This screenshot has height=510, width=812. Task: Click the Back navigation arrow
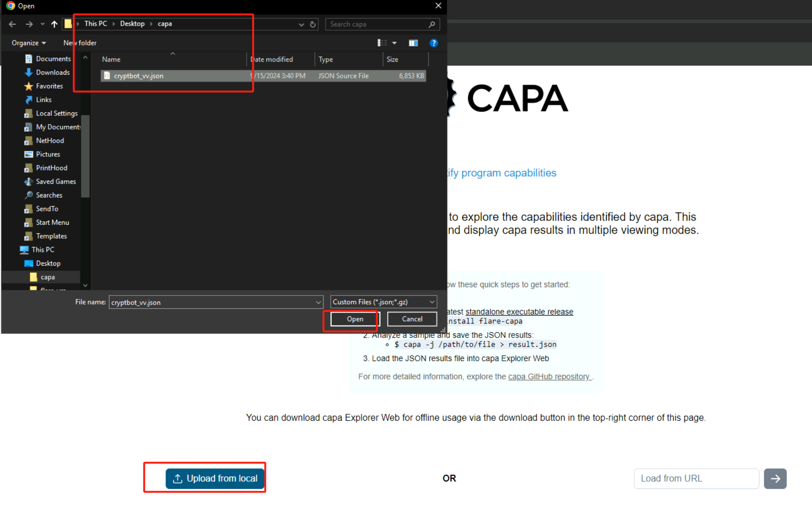tap(12, 24)
